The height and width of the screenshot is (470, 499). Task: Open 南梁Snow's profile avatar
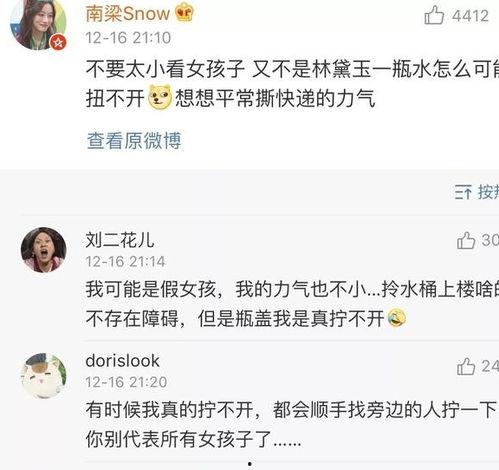[x=38, y=24]
